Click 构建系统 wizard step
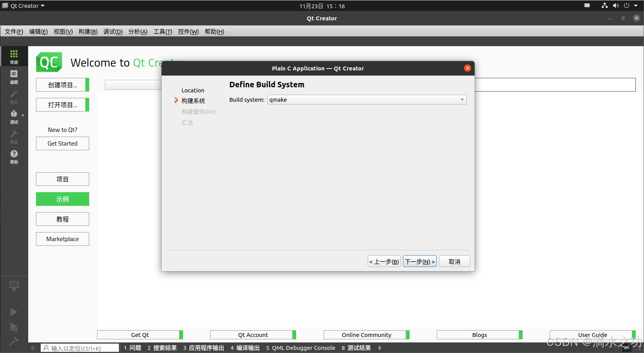The width and height of the screenshot is (644, 353). (x=193, y=101)
